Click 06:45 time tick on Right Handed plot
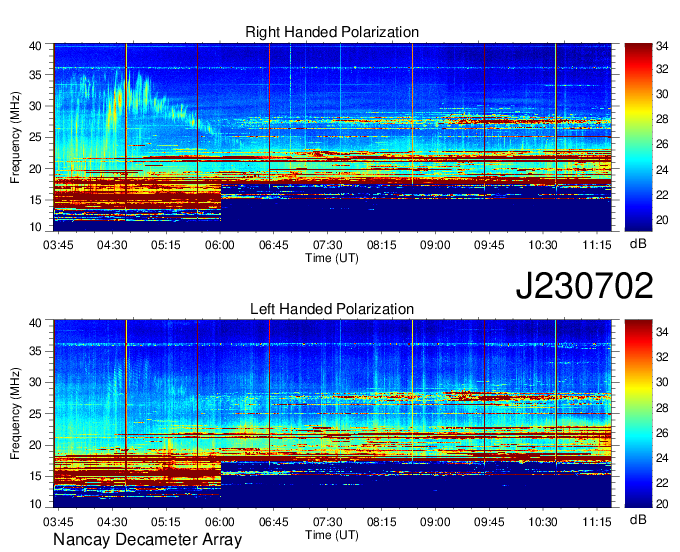This screenshot has height=552, width=680. pos(274,245)
